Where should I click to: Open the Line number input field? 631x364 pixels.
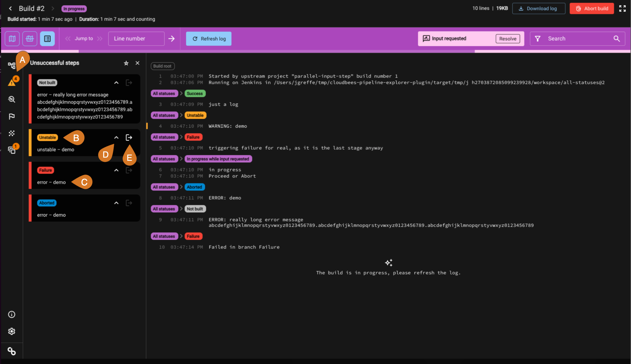pyautogui.click(x=136, y=39)
